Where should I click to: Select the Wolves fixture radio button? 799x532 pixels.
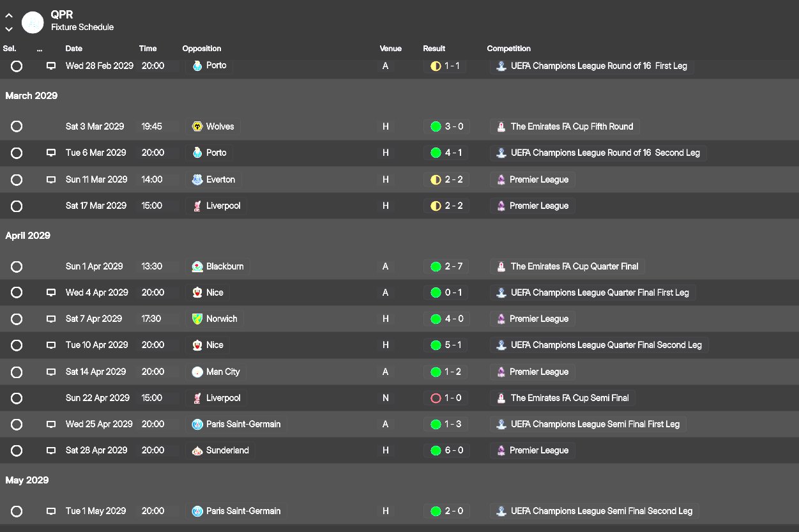pos(17,126)
